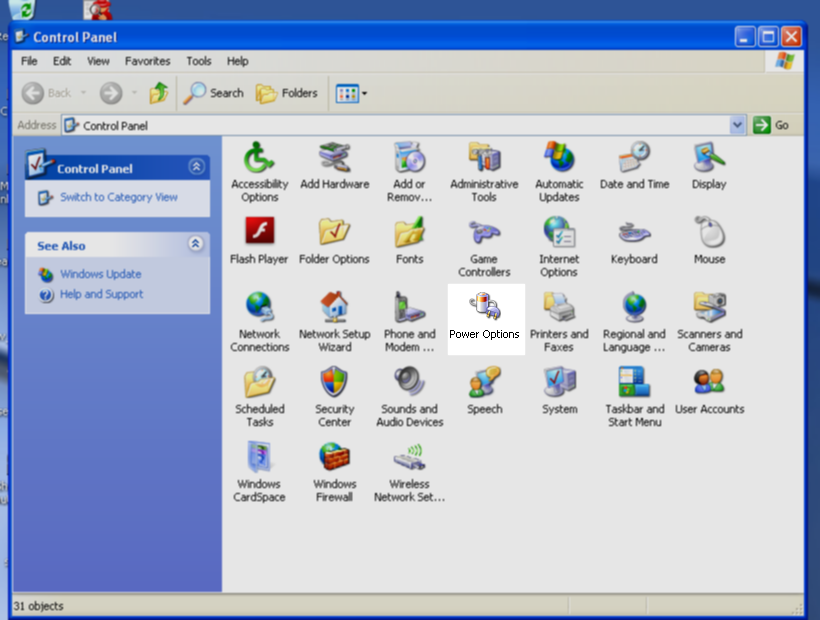
Task: Open Network Connections
Action: tap(259, 322)
